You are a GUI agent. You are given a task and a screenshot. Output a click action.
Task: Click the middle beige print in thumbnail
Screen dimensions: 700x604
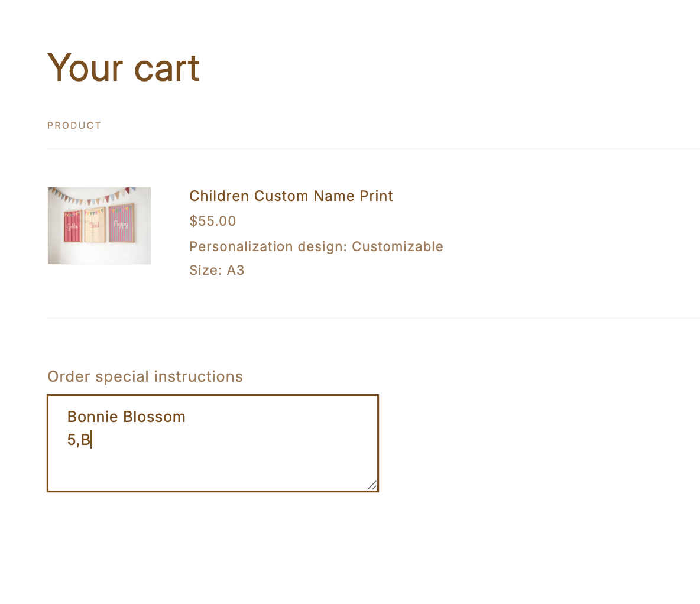click(x=95, y=225)
